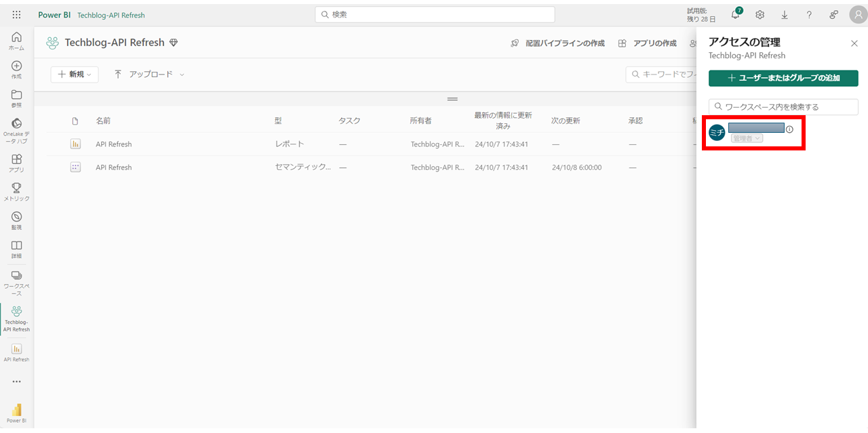The width and height of the screenshot is (868, 433).
Task: Click file icon column header
Action: 75,121
